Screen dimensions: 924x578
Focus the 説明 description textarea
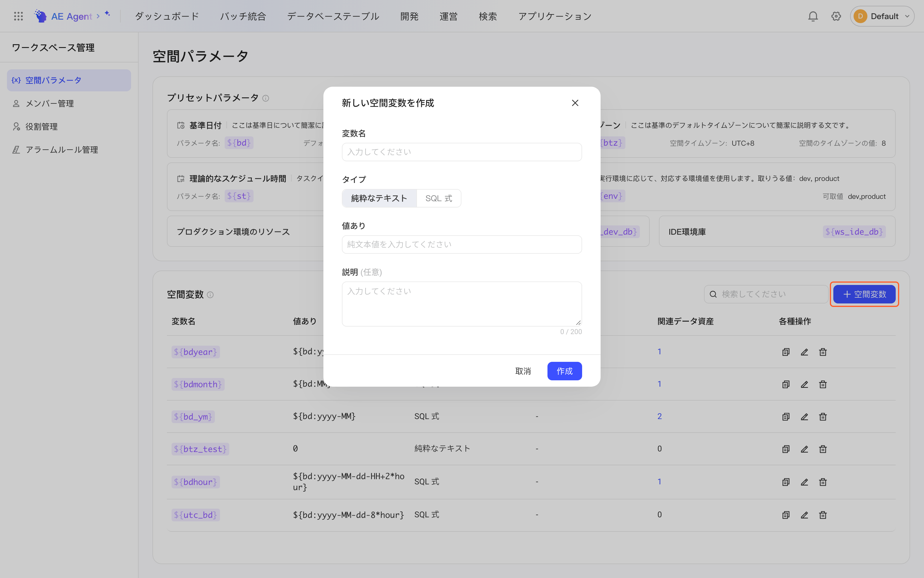click(x=462, y=304)
